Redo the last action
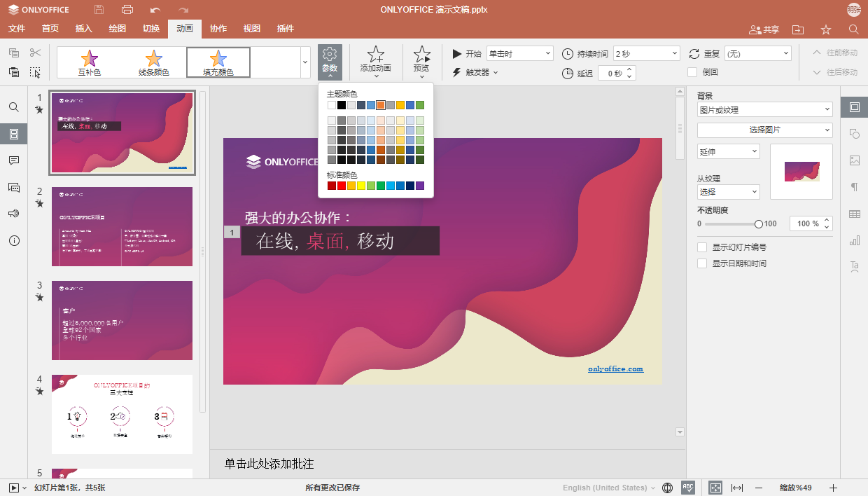The image size is (868, 496). (183, 10)
